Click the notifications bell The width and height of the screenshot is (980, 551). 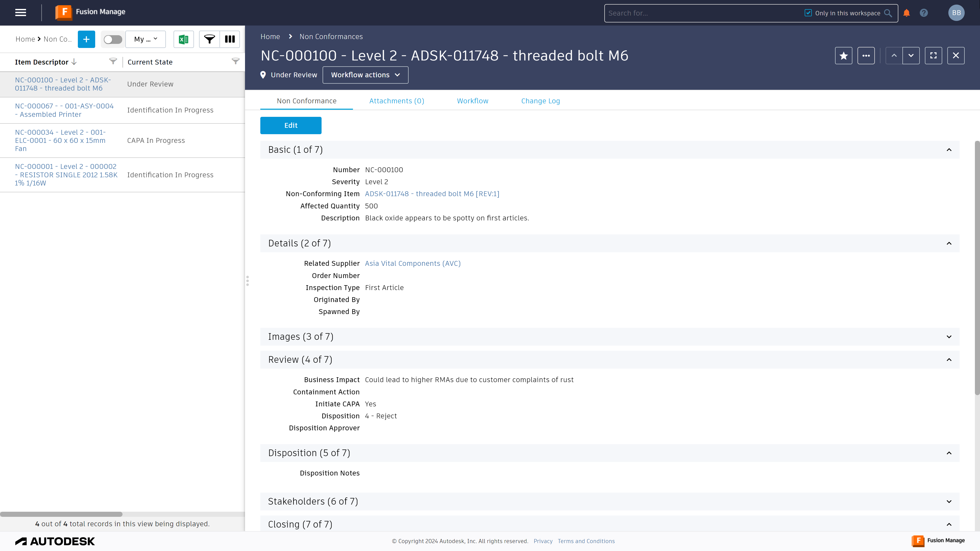906,12
